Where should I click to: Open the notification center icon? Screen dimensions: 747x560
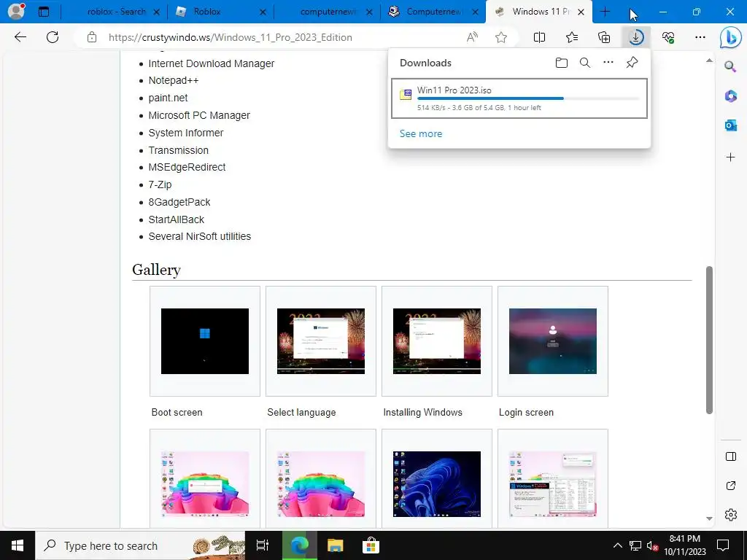coord(723,545)
